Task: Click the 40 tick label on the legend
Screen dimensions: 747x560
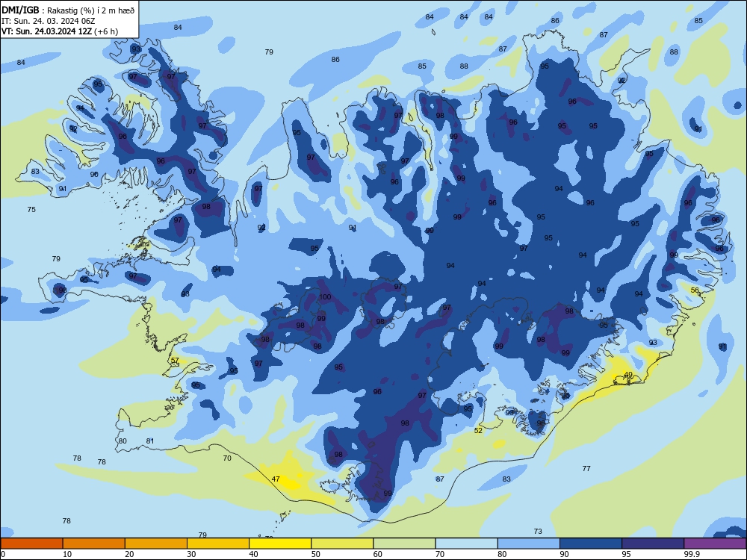Action: coord(253,554)
